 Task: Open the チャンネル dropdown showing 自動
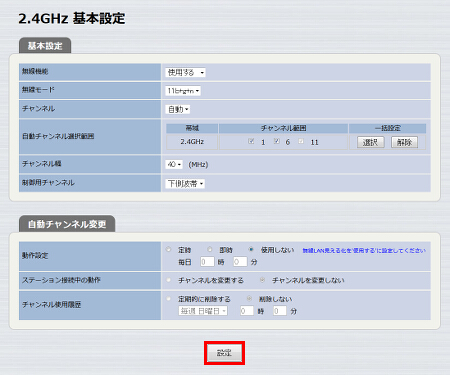(x=178, y=109)
